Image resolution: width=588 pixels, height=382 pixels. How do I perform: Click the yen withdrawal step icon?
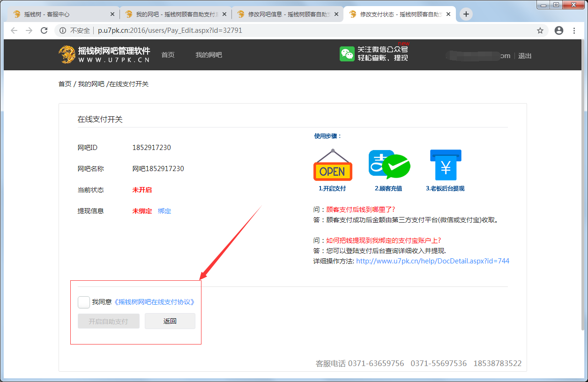point(445,165)
